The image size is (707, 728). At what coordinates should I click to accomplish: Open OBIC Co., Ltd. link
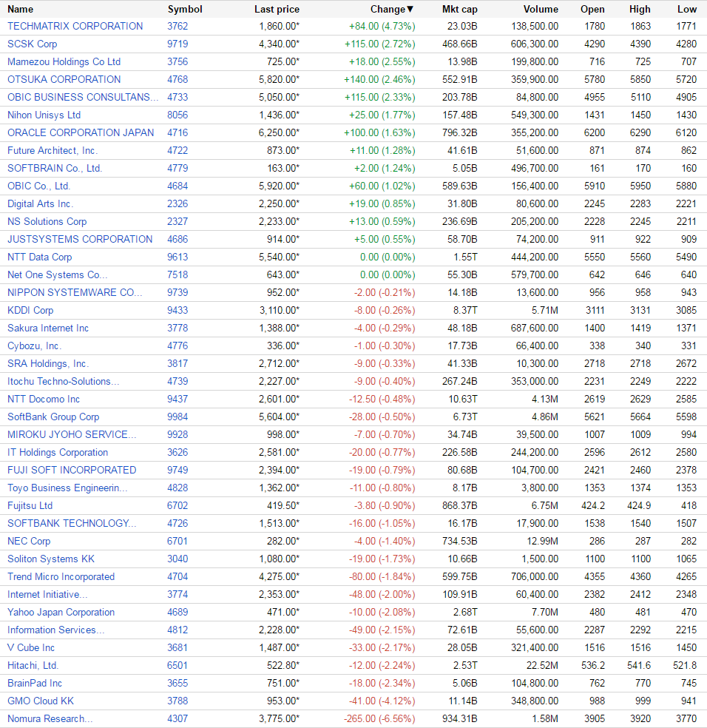[x=39, y=186]
